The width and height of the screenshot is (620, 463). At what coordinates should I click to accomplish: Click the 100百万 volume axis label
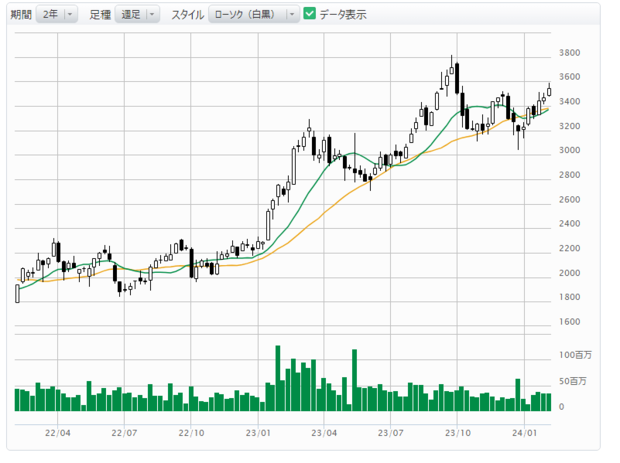tap(574, 355)
